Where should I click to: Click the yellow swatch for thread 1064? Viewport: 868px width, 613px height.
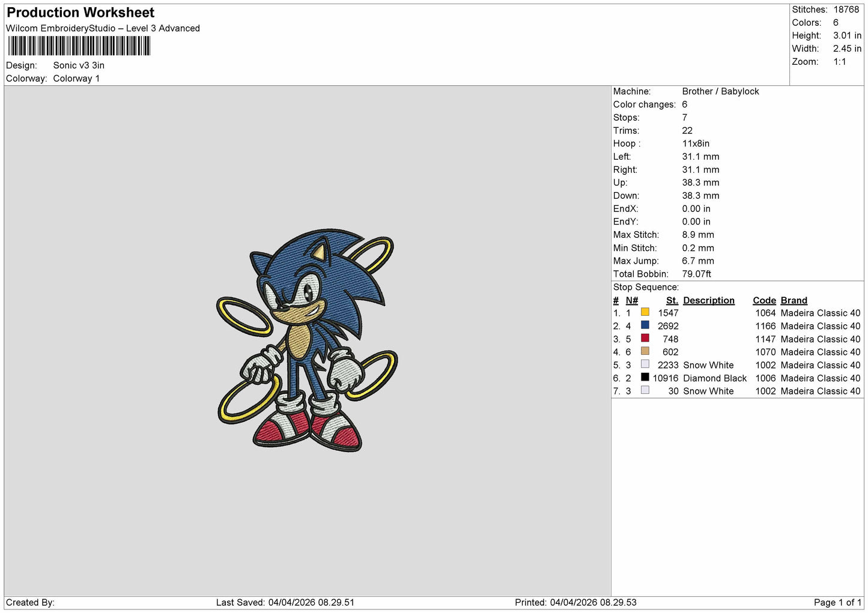coord(645,312)
